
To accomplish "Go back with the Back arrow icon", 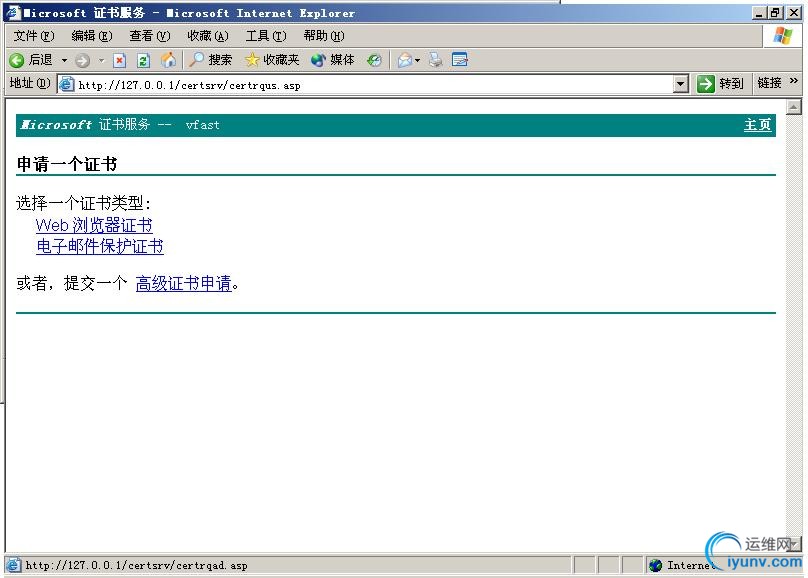I will [x=16, y=60].
